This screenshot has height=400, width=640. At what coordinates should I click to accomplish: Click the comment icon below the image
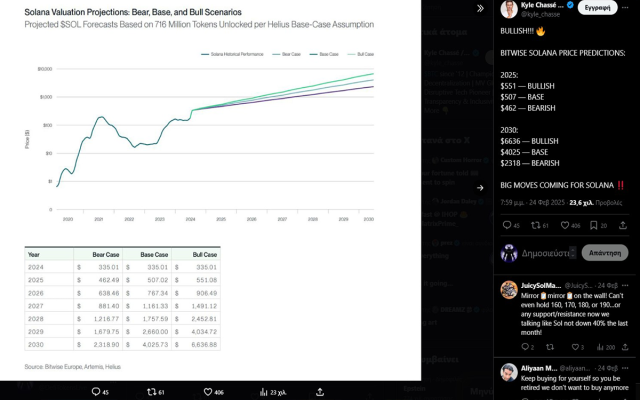(97, 392)
